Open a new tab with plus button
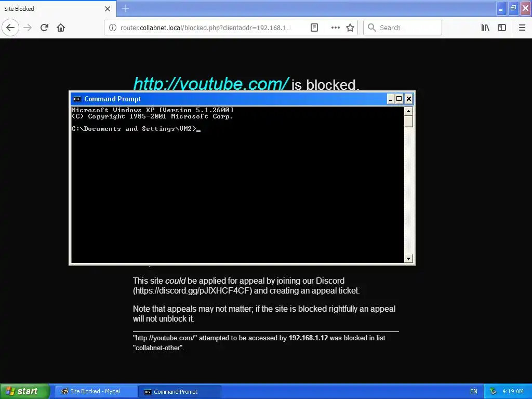 click(x=125, y=8)
